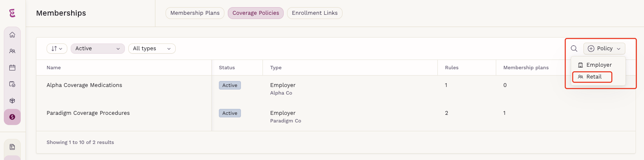Open the add Policy dropdown button
The image size is (644, 160).
coord(604,49)
